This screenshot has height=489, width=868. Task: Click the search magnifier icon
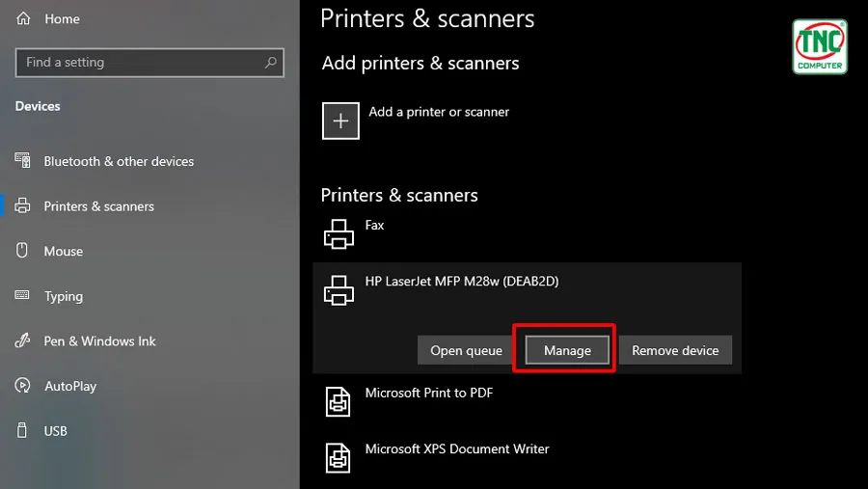tap(271, 62)
